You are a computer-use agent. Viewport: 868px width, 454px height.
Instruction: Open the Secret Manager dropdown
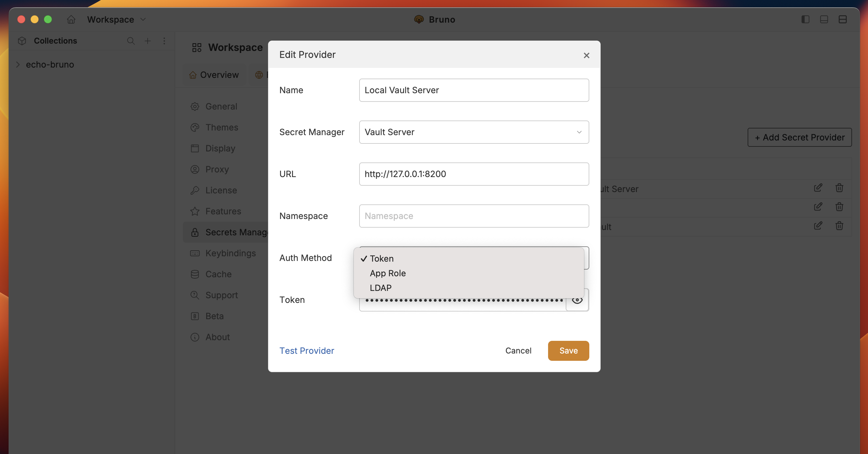click(x=474, y=132)
